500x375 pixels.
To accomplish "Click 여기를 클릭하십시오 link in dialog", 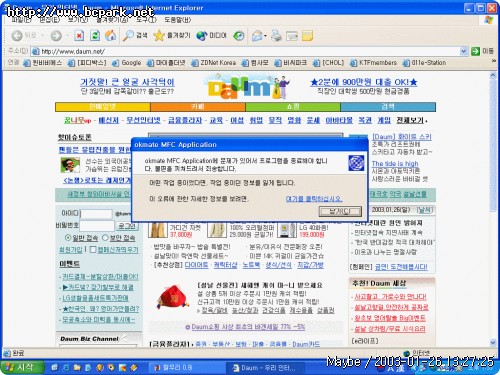I will (x=314, y=199).
